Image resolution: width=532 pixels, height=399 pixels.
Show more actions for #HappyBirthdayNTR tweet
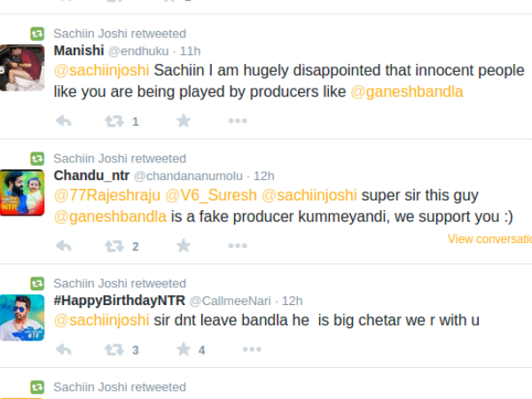point(238,350)
